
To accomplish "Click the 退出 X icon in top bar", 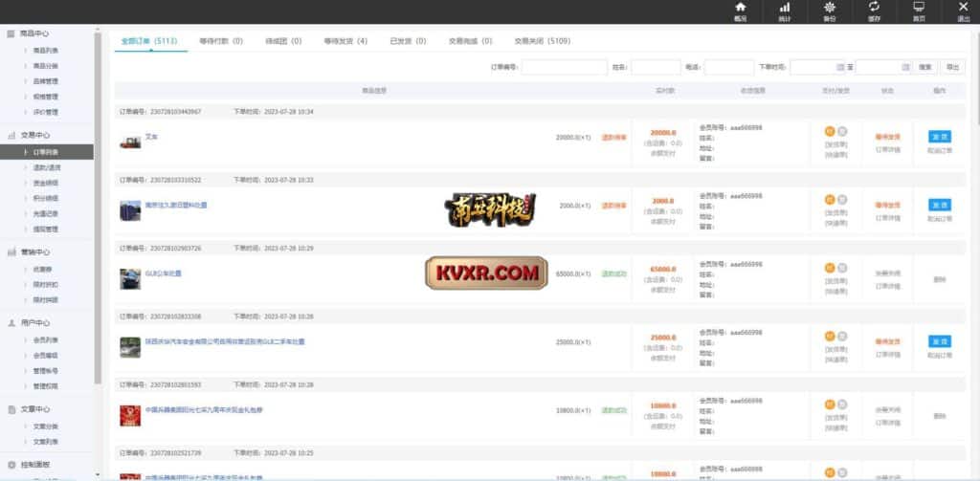I will point(963,7).
